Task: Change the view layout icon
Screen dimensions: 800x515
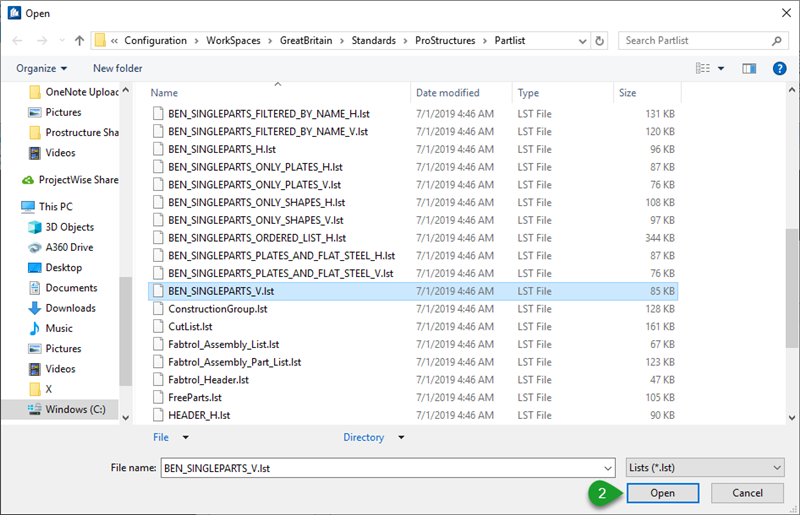Action: click(703, 68)
